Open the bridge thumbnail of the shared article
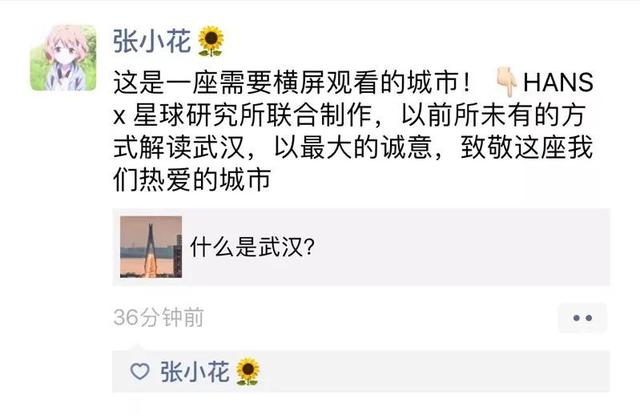Screen dimensions: 640x415 tap(151, 247)
